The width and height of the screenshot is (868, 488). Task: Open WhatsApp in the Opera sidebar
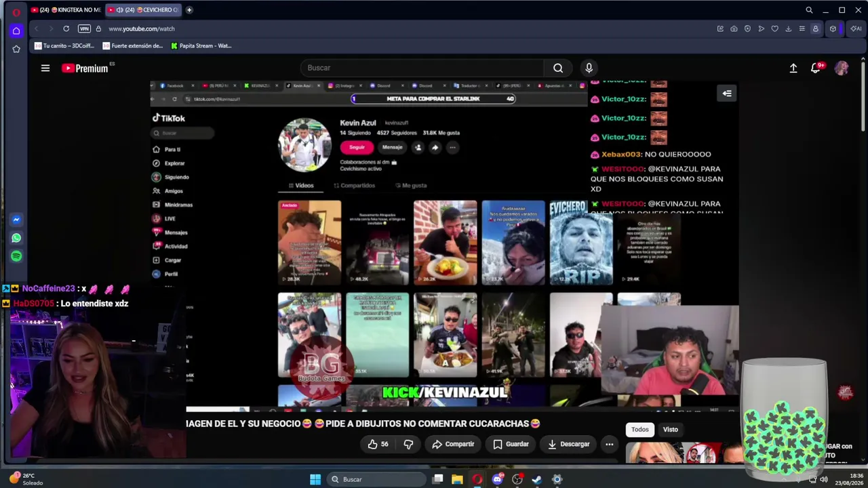(x=16, y=238)
